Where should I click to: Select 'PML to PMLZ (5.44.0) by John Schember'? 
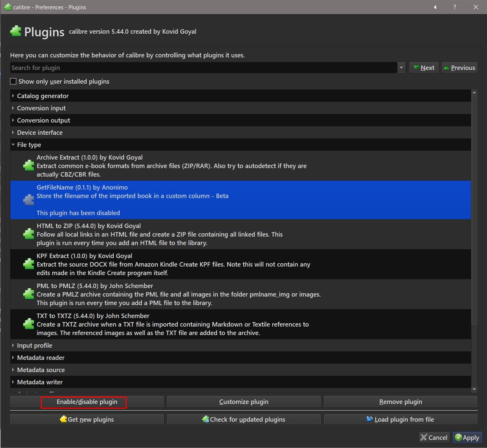coord(241,294)
